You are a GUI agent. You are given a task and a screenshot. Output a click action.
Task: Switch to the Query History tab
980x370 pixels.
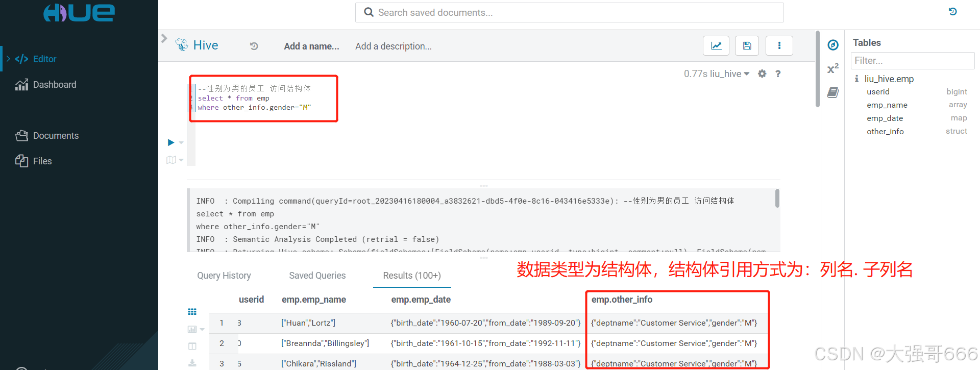(224, 276)
